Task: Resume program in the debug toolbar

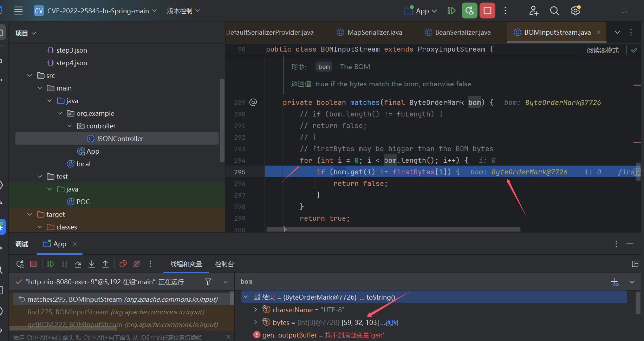Action: 51,264
